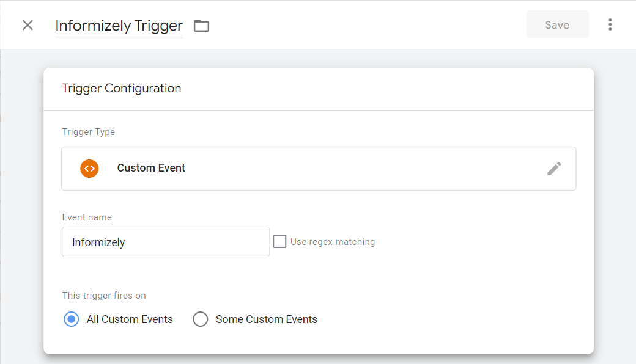Viewport: 636px width, 364px height.
Task: Open the three-dot more options menu
Action: click(610, 24)
